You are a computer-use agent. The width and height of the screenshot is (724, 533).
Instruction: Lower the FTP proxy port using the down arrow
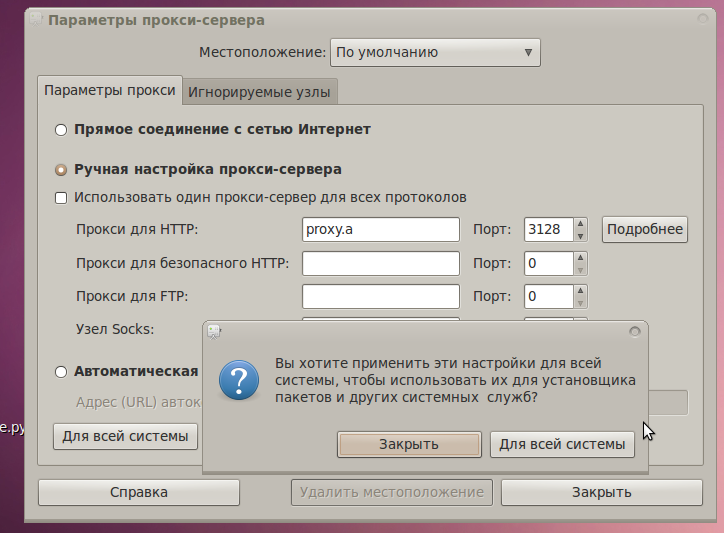click(x=581, y=303)
